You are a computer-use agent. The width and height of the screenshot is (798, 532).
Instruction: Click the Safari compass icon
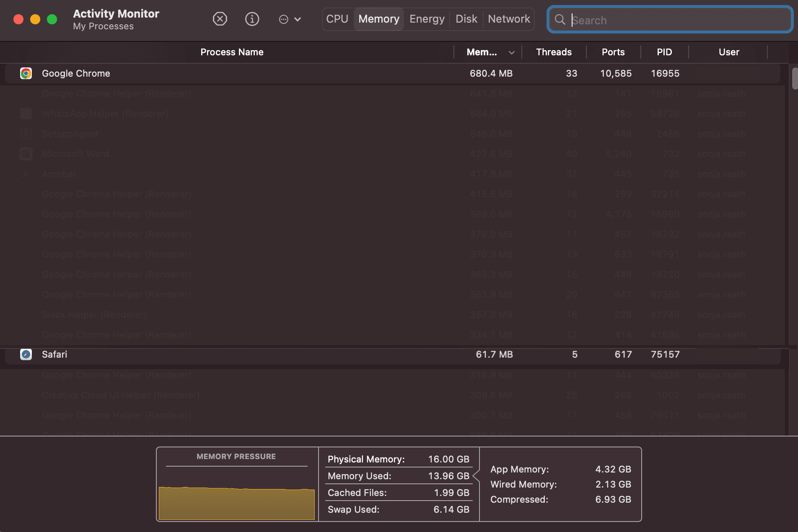pyautogui.click(x=26, y=354)
